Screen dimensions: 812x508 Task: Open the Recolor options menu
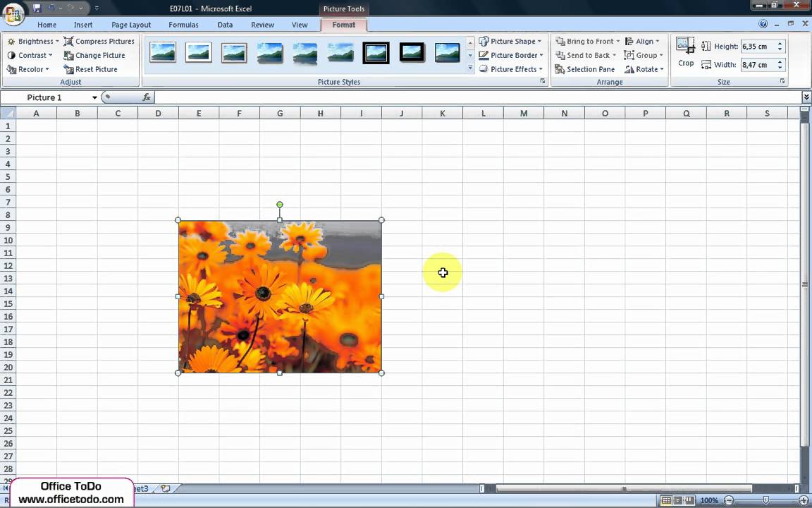coord(28,69)
